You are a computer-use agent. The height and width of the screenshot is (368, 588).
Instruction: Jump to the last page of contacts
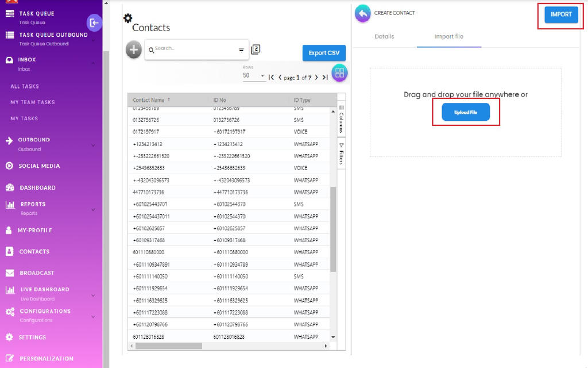(325, 77)
